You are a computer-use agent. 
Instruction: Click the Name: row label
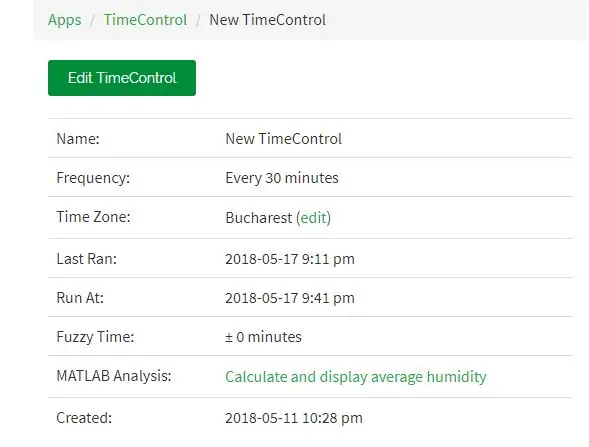tap(78, 139)
